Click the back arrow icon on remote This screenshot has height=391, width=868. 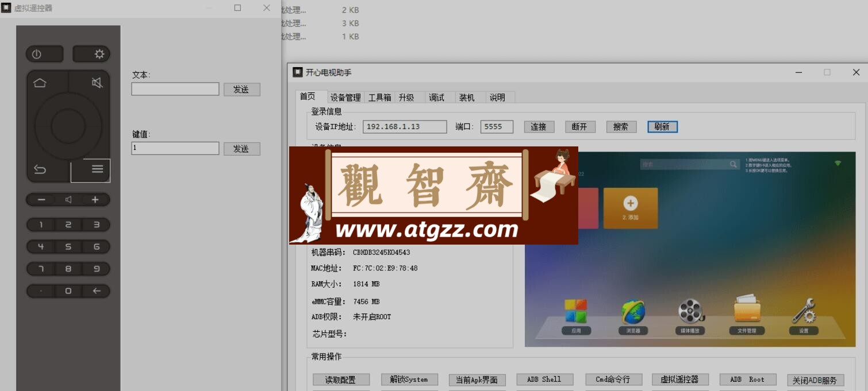[x=40, y=169]
